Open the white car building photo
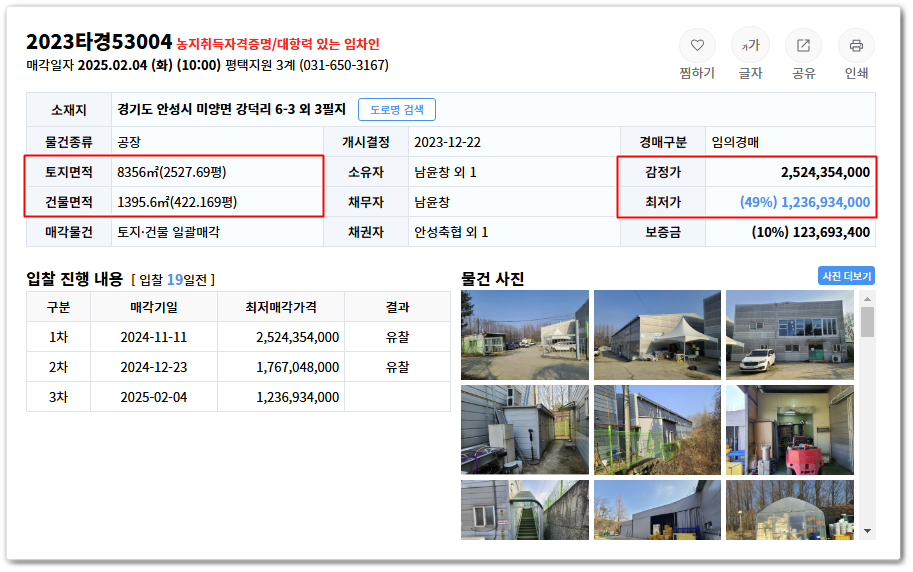Viewport: 913px width, 572px height. pos(790,335)
